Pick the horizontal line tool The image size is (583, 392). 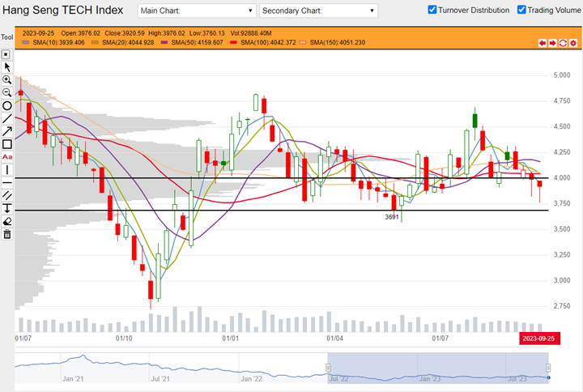(x=7, y=182)
